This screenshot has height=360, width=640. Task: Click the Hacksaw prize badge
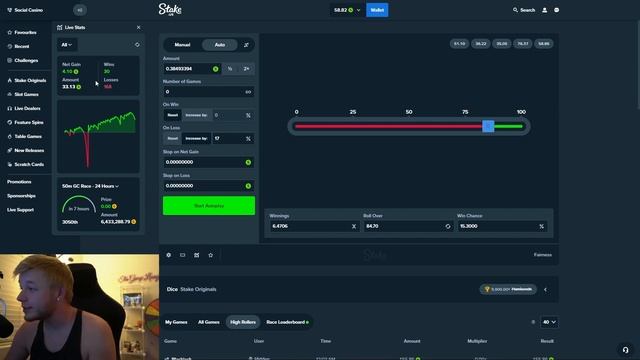click(x=508, y=289)
